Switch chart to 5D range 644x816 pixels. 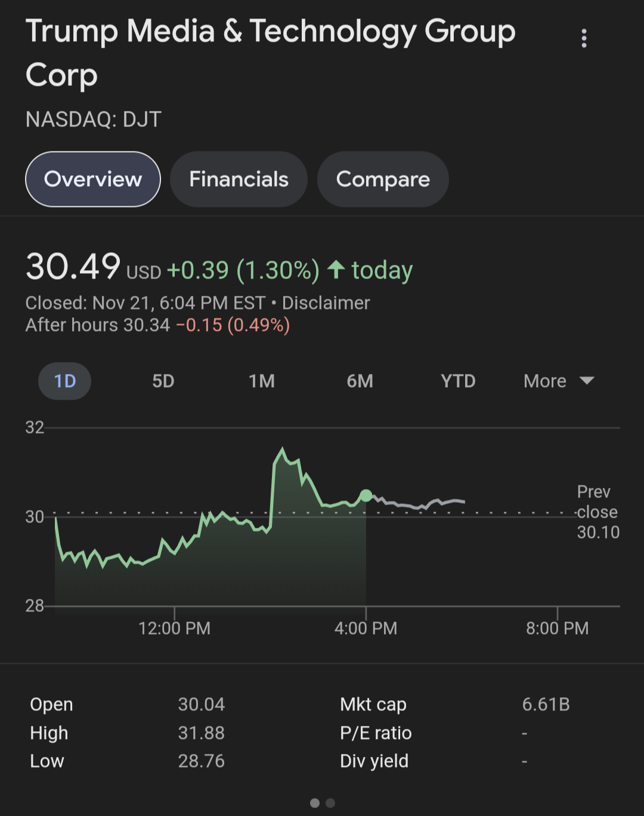163,381
